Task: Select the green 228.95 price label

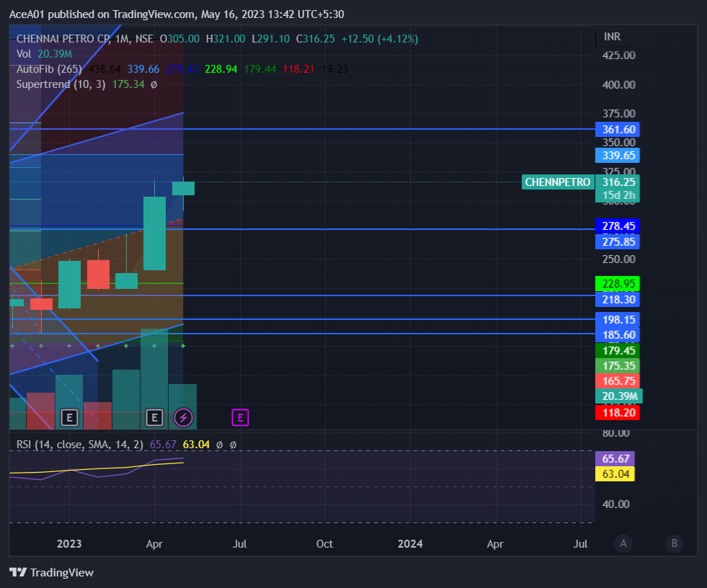Action: tap(617, 284)
